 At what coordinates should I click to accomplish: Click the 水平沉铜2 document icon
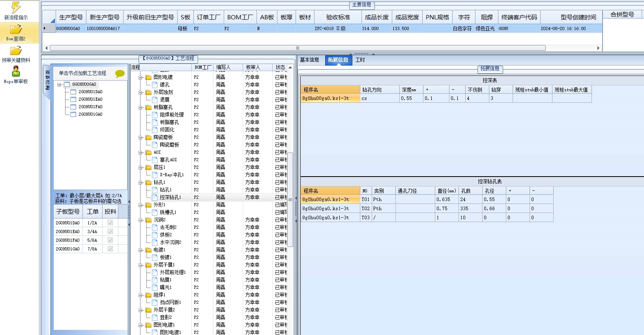point(155,242)
